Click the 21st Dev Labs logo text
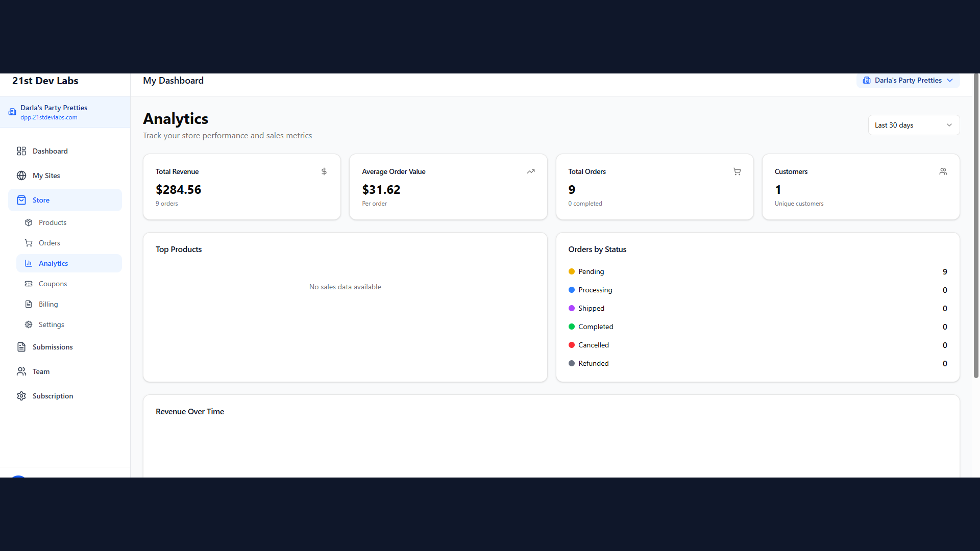The height and width of the screenshot is (551, 980). [x=45, y=81]
